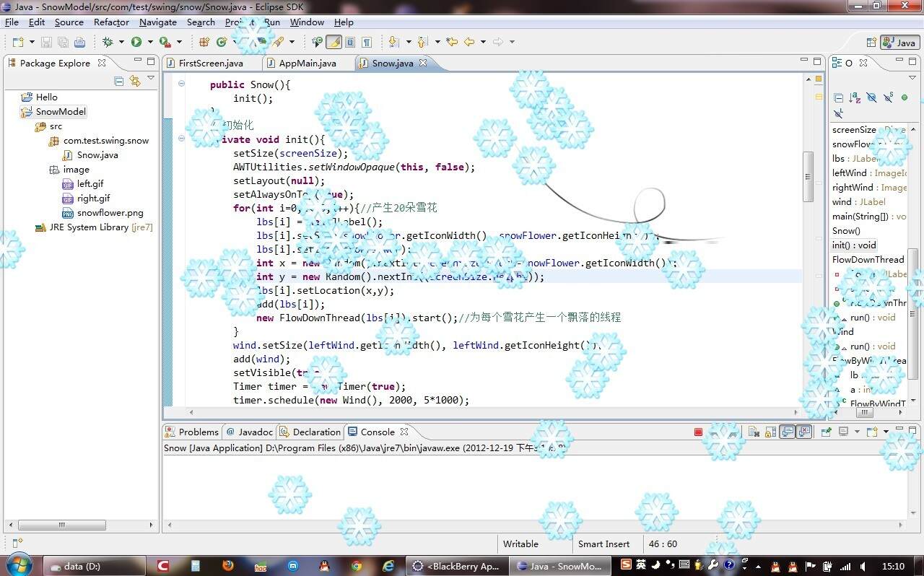Click the New wizard toolbar icon

[18, 43]
